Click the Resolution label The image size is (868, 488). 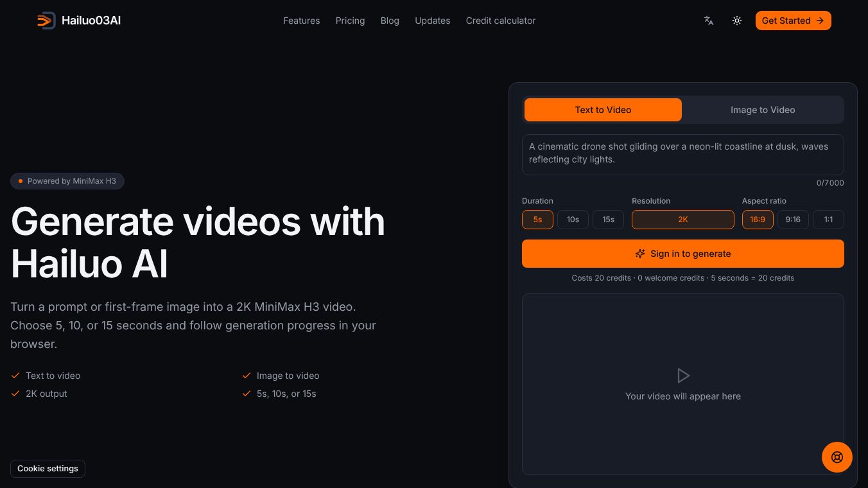click(x=651, y=201)
